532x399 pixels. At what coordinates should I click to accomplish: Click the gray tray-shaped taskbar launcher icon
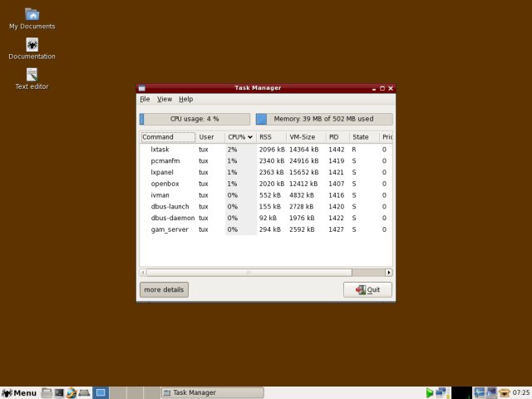84,393
